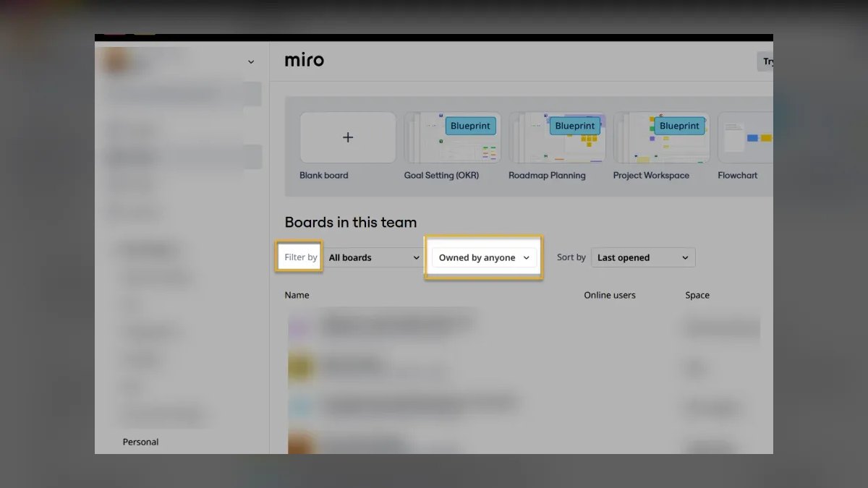Open the All boards filter dropdown
This screenshot has width=868, height=488.
(374, 257)
